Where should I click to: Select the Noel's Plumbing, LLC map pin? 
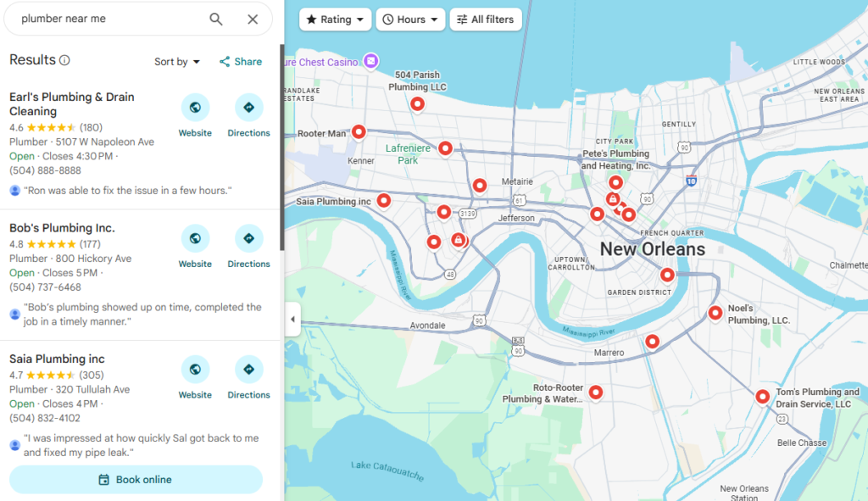(x=715, y=314)
